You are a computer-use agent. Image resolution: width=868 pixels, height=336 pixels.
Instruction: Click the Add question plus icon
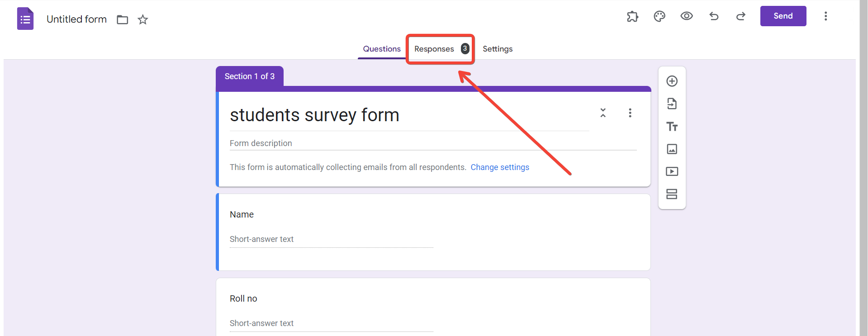click(x=672, y=81)
